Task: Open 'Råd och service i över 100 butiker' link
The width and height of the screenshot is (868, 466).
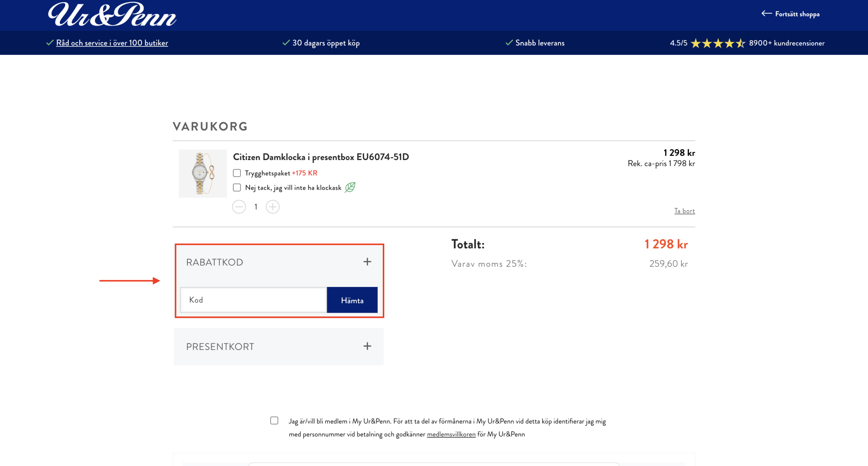Action: click(112, 43)
